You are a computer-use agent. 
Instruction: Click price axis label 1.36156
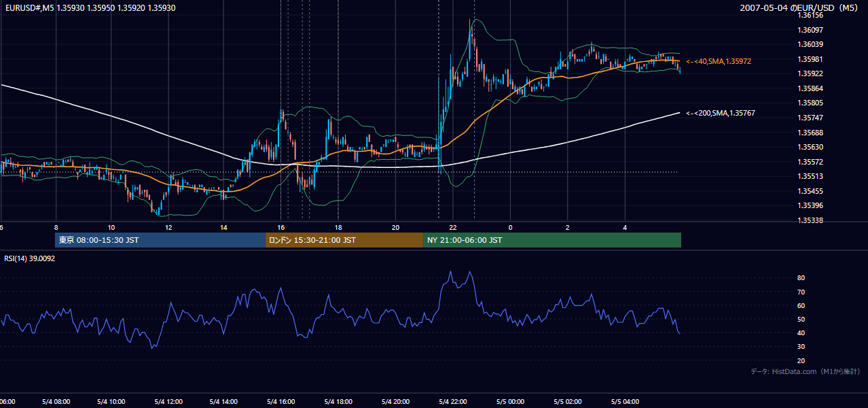click(810, 15)
